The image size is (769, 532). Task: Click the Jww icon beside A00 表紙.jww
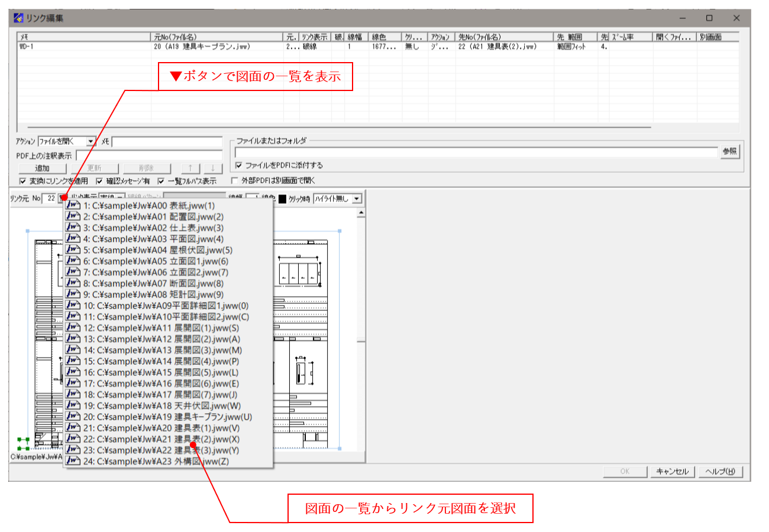pos(72,205)
